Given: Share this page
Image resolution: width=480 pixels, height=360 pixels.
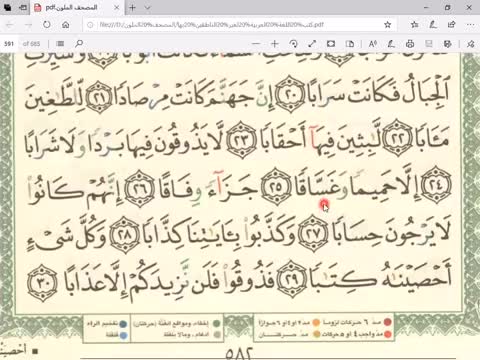Looking at the screenshot, I should click(x=452, y=24).
